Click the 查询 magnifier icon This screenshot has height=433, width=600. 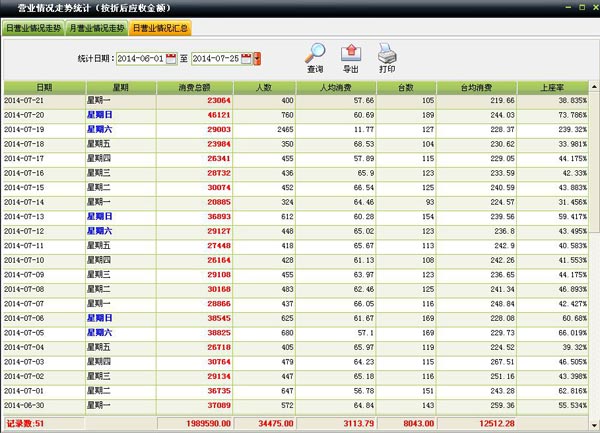pos(315,53)
